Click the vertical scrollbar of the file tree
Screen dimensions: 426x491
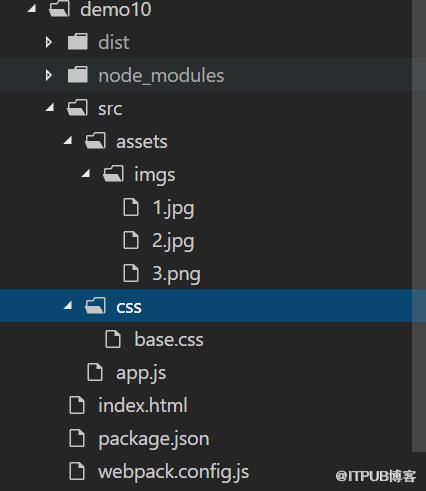419,226
